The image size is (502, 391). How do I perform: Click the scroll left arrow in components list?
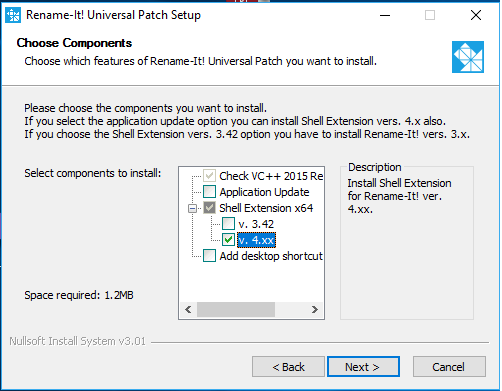pos(188,309)
